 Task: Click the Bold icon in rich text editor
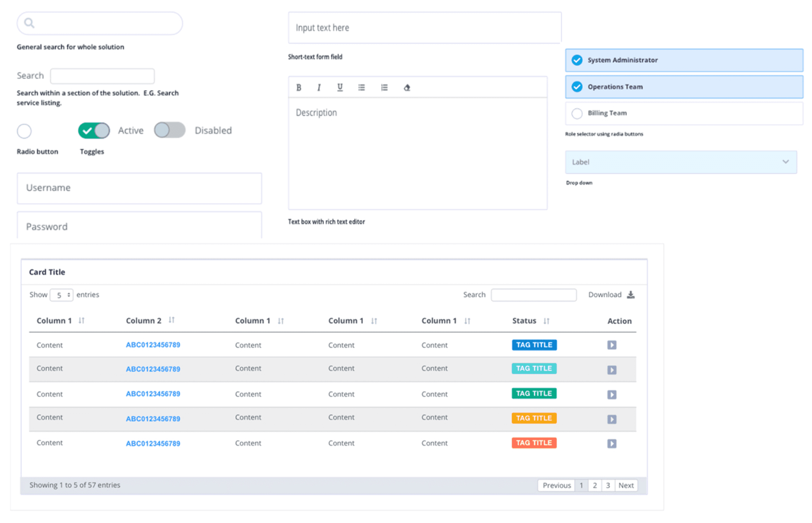(298, 87)
